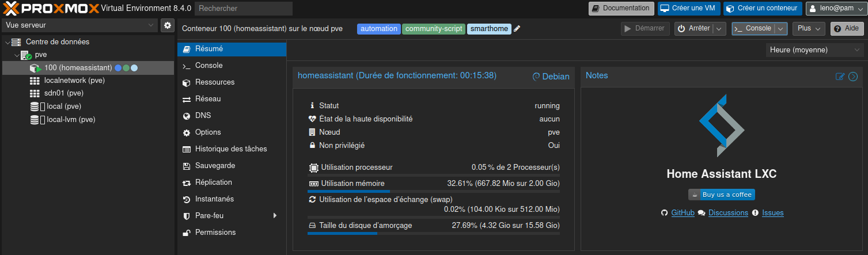Switch to the Réseau tab
The height and width of the screenshot is (255, 868).
(x=207, y=99)
